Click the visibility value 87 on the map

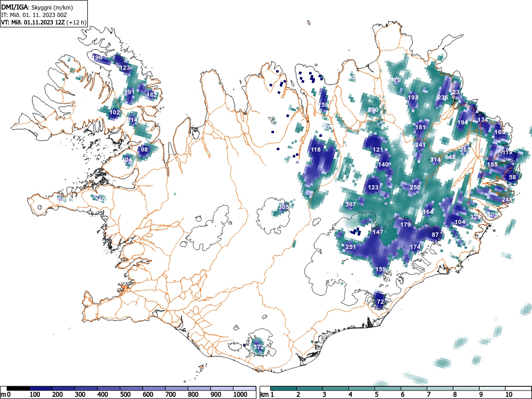pos(435,235)
